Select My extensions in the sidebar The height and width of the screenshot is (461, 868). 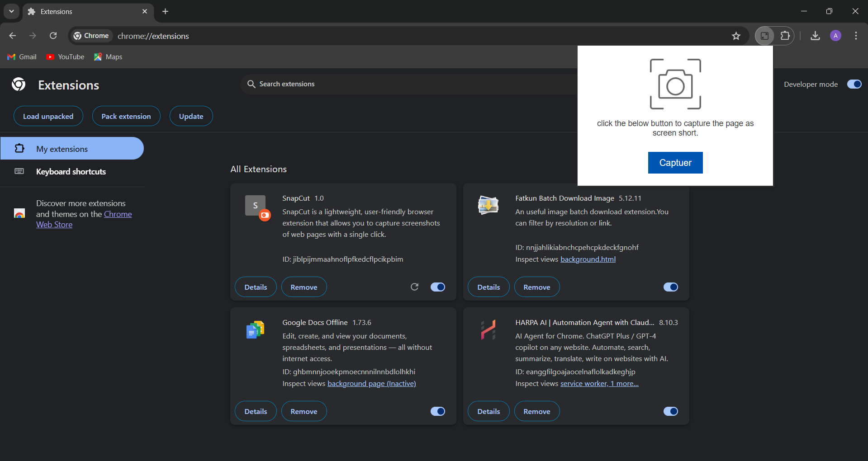coord(72,148)
